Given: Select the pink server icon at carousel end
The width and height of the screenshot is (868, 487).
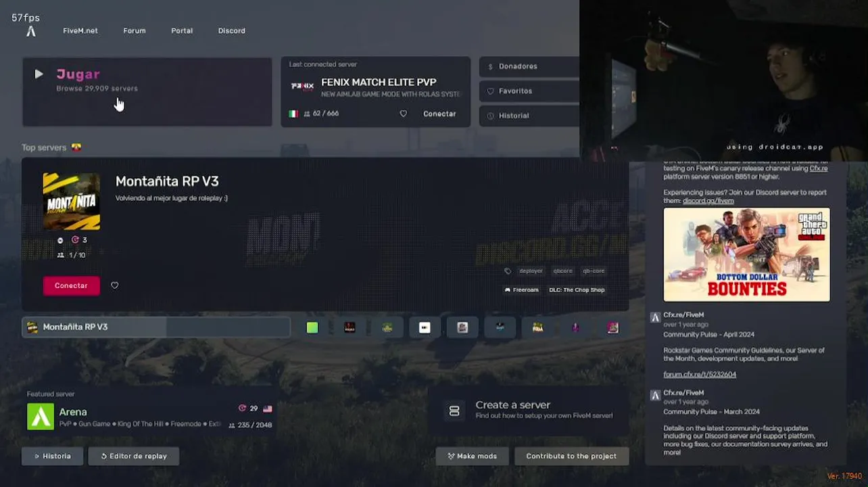Looking at the screenshot, I should coord(612,327).
